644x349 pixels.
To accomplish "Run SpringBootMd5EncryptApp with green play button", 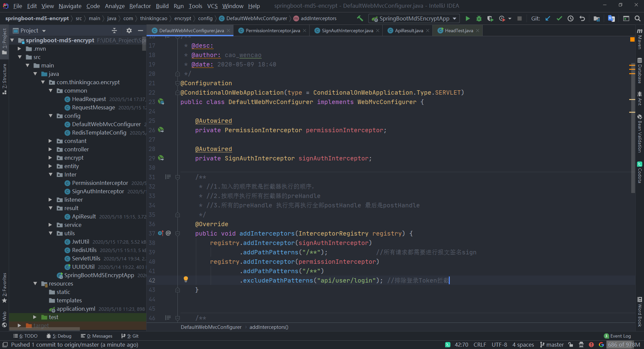I will (x=468, y=18).
